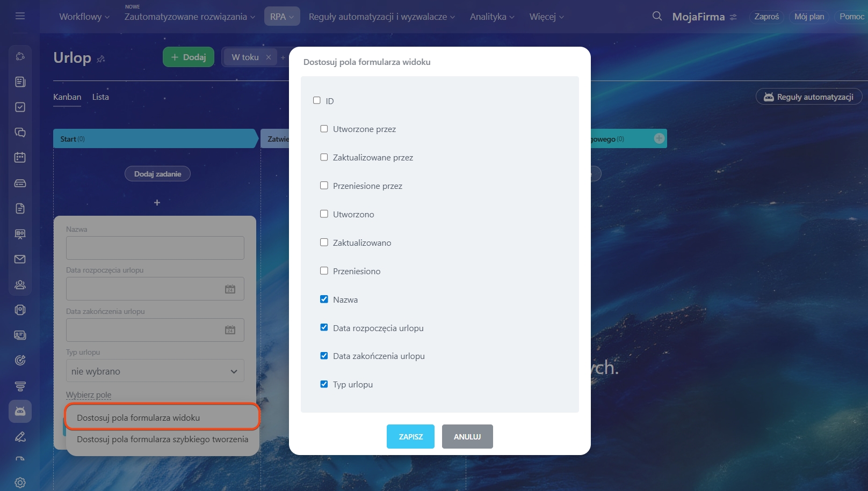Open the 'Mój plan' button
The width and height of the screenshot is (868, 491).
click(809, 17)
